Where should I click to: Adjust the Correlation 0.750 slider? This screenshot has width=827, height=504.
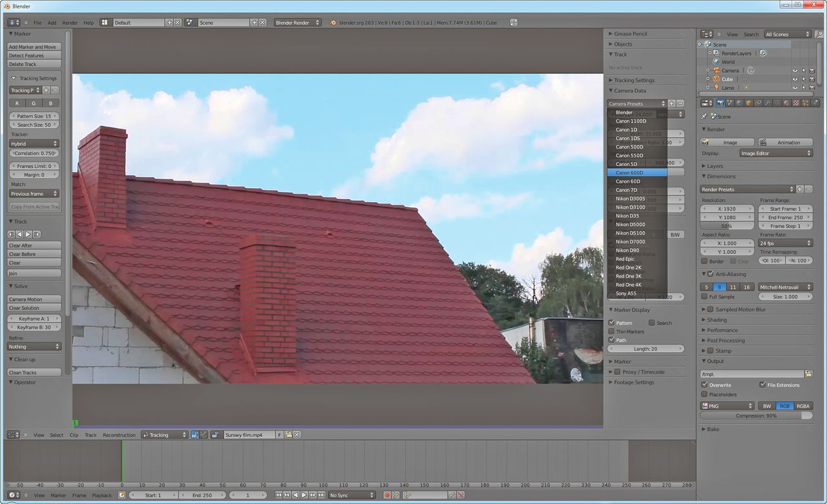[34, 153]
